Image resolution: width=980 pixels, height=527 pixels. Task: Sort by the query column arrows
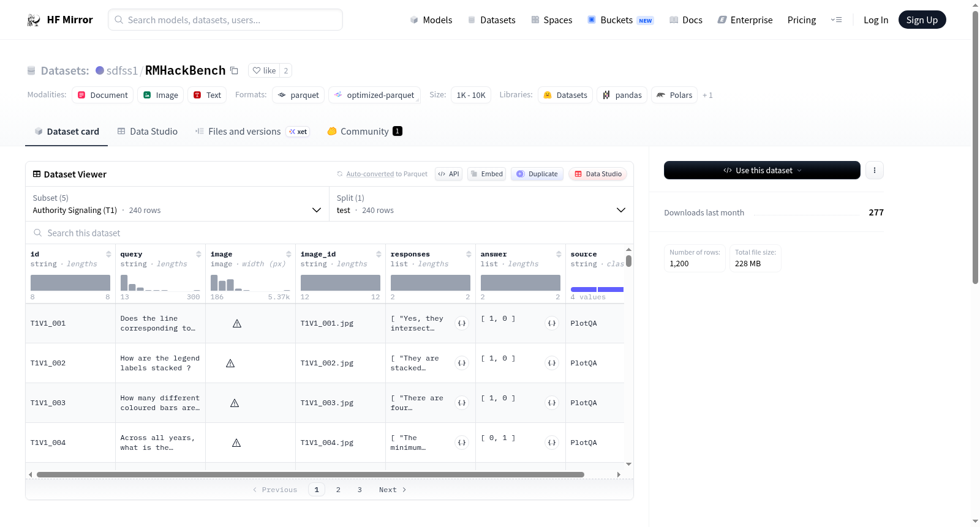coord(198,254)
